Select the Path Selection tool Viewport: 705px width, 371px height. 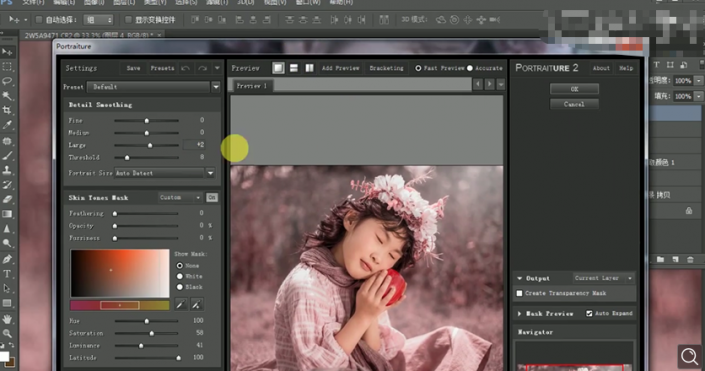7,288
